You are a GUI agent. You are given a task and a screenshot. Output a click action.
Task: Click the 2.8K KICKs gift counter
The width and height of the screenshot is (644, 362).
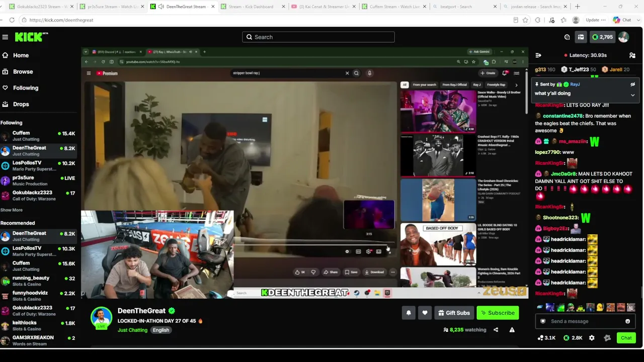(573, 338)
